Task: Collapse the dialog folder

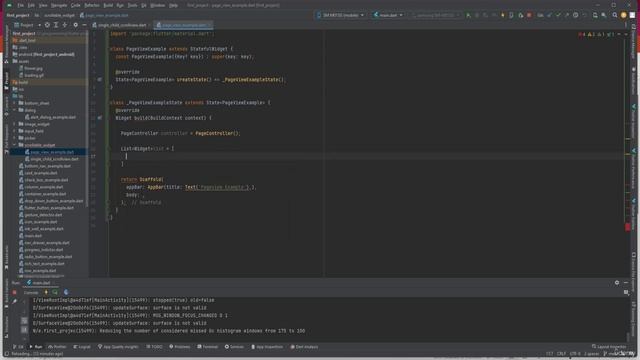Action: (15, 110)
